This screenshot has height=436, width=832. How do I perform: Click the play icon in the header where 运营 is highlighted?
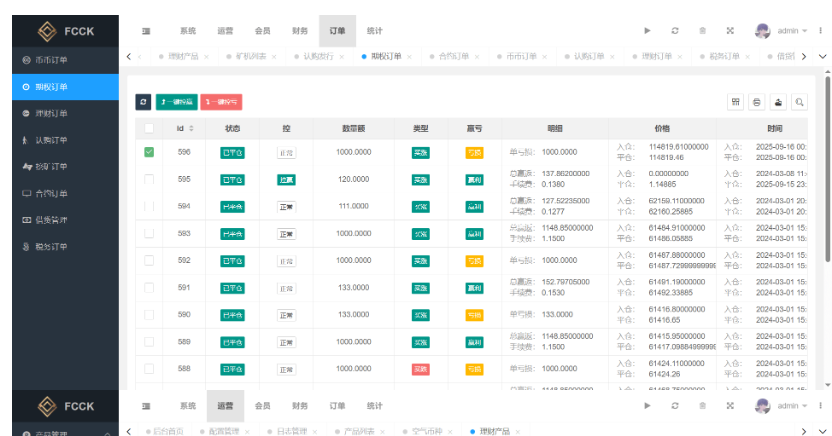coord(647,406)
